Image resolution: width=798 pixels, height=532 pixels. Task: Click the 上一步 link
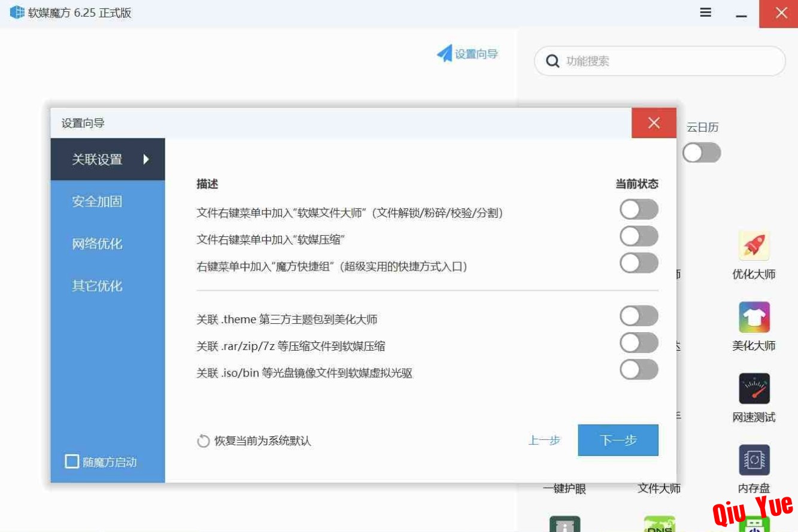tap(544, 440)
